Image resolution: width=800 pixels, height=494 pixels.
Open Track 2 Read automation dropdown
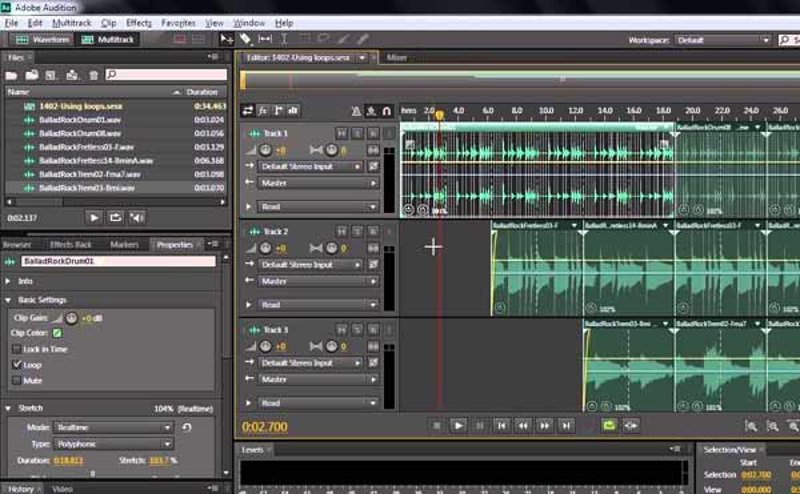pos(318,305)
